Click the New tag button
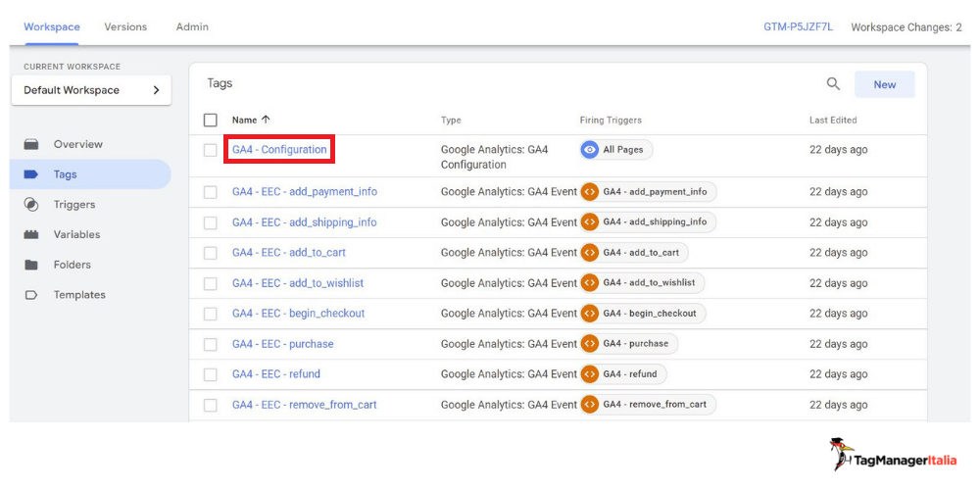980x490 pixels. point(884,84)
